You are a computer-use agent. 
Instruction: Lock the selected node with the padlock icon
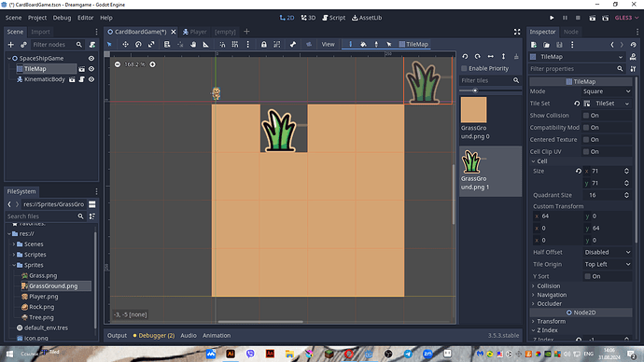(264, 45)
